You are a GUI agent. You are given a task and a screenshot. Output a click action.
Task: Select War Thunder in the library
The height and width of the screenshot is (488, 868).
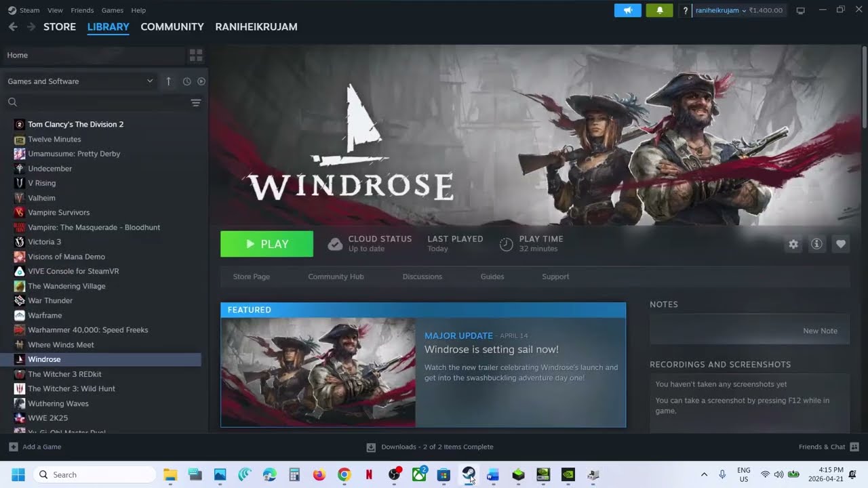point(50,301)
